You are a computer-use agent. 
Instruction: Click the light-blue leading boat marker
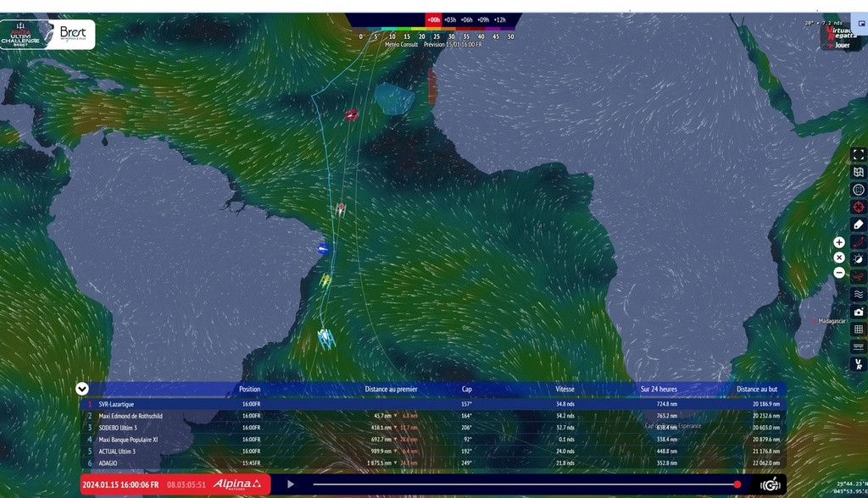tap(326, 338)
